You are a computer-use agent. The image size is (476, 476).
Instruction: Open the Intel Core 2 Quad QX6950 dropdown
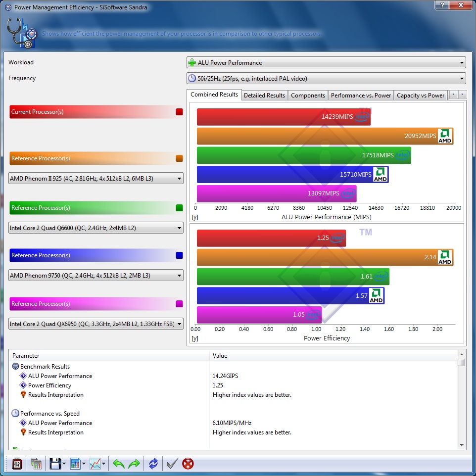96,324
